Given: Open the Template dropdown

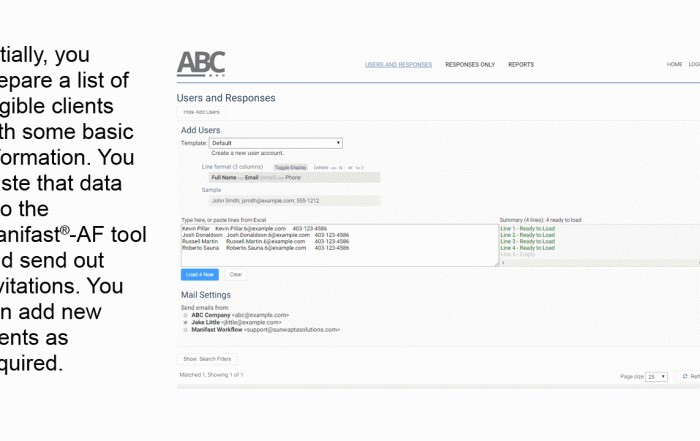Looking at the screenshot, I should (275, 143).
